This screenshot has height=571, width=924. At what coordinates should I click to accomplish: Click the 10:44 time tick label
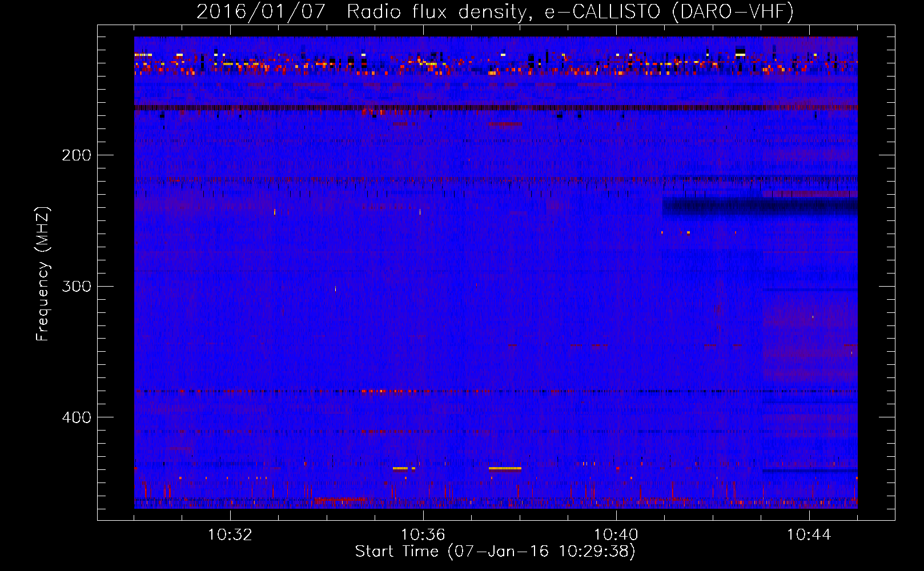pos(809,535)
